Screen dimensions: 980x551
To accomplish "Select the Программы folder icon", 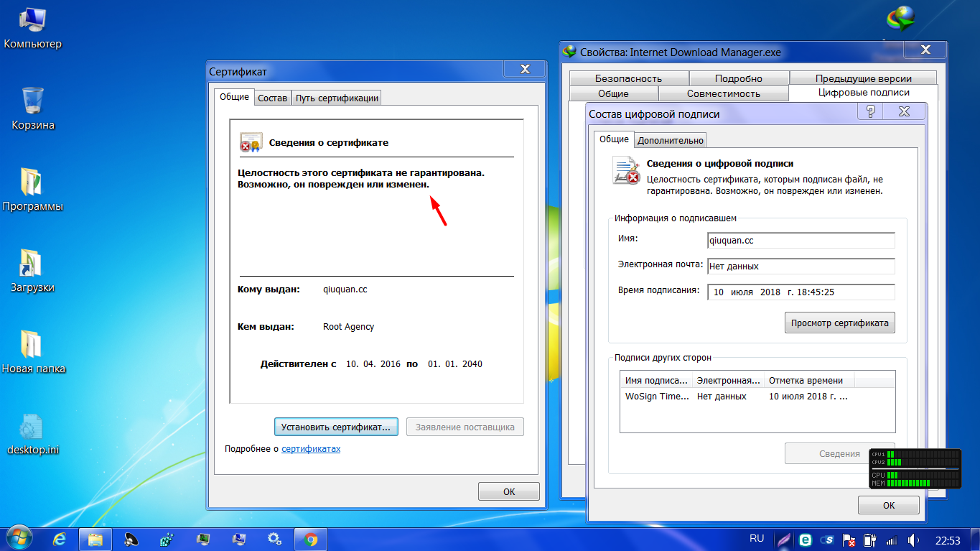I will [32, 190].
